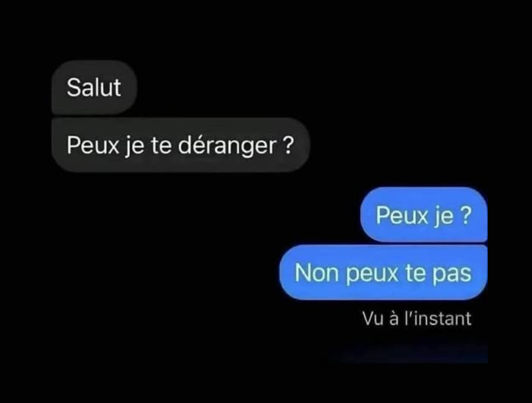Click the word "te" in the gray question bubble
The height and width of the screenshot is (403, 532).
click(161, 145)
